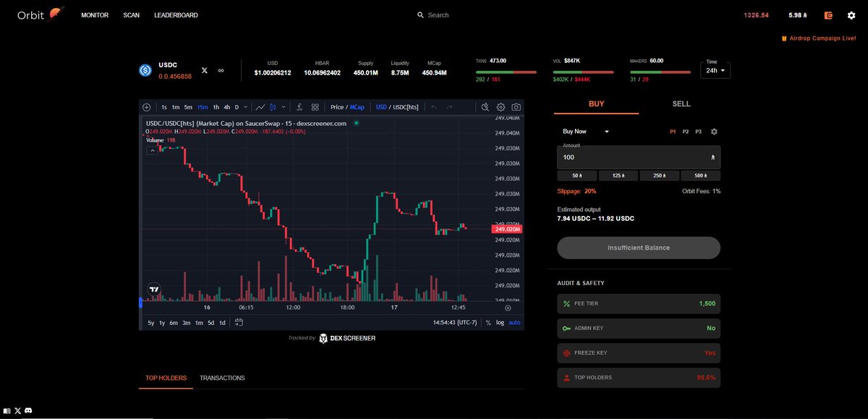
Task: Undo last chart action
Action: 434,107
